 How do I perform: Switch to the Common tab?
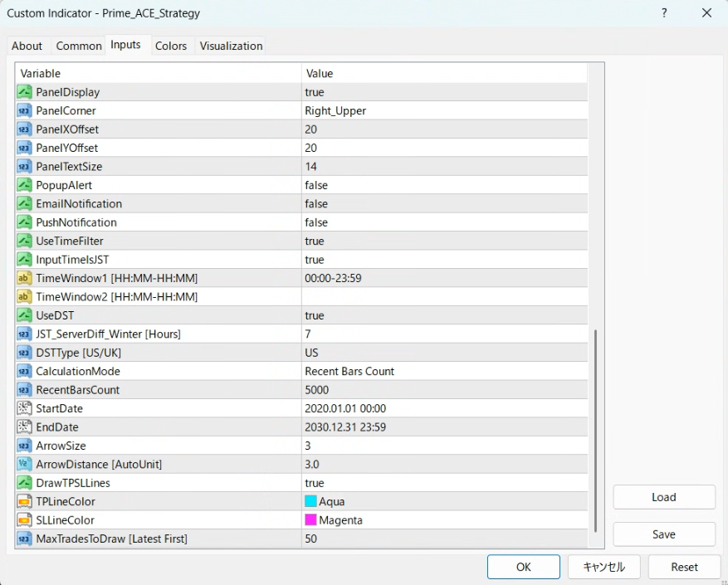(79, 46)
